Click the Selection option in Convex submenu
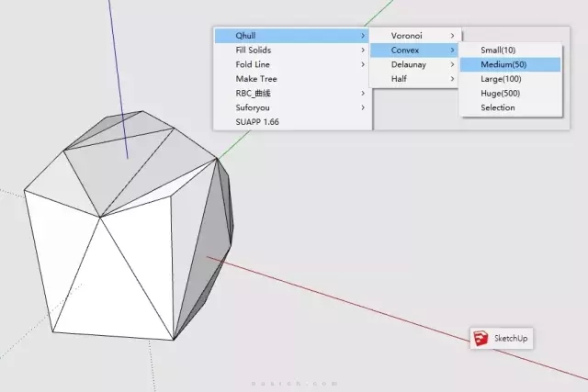Screen dimensions: 588x392 coord(498,107)
